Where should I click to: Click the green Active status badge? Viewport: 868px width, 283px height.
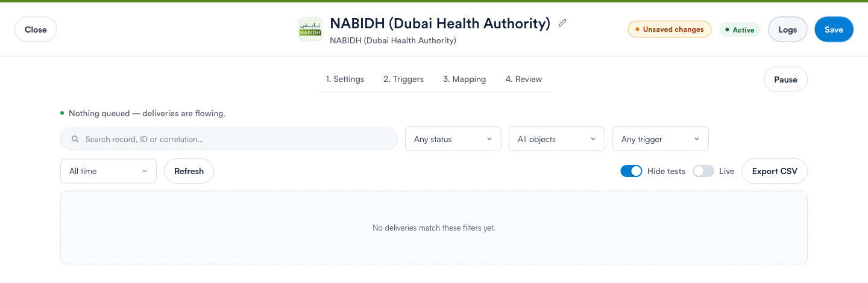[740, 30]
